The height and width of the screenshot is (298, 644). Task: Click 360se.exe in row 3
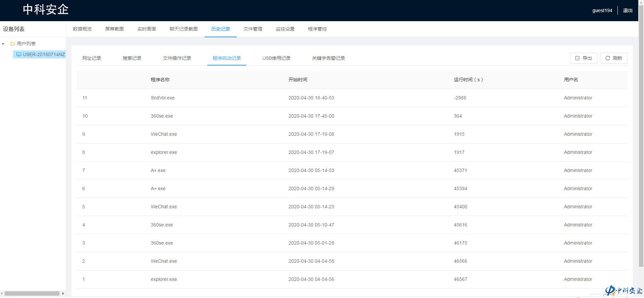tap(162, 243)
